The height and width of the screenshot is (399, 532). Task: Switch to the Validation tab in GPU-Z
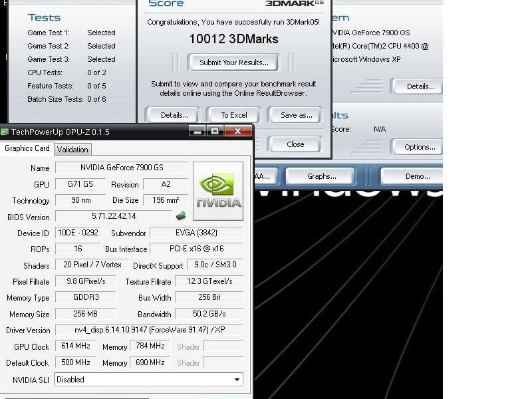(x=72, y=149)
